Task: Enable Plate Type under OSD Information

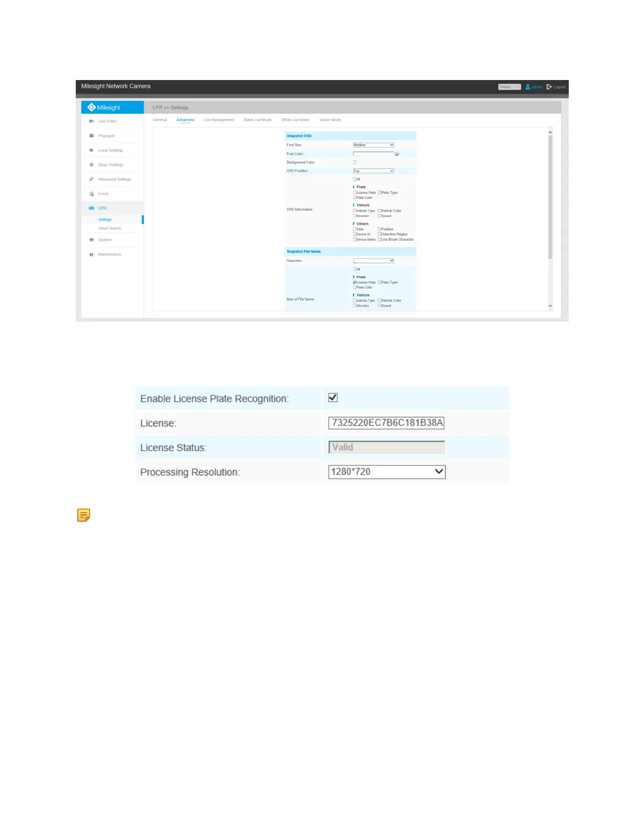Action: pos(379,193)
